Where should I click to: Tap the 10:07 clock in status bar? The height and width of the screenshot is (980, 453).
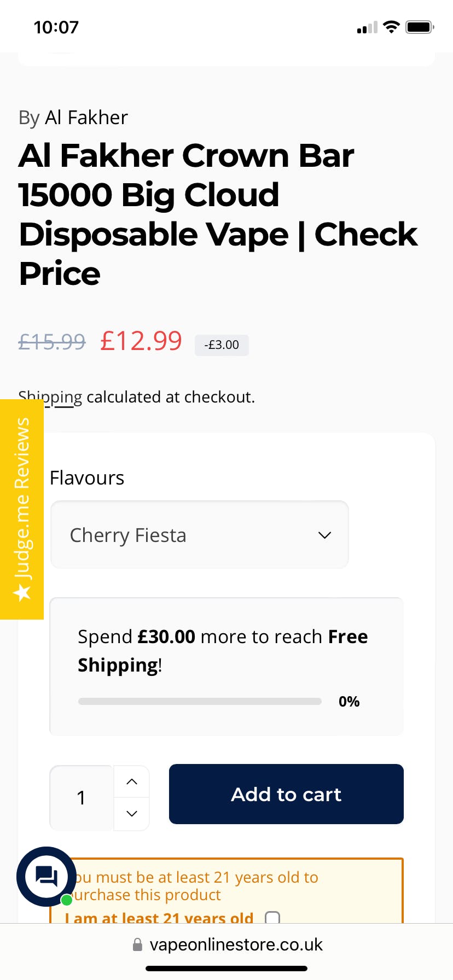tap(56, 27)
